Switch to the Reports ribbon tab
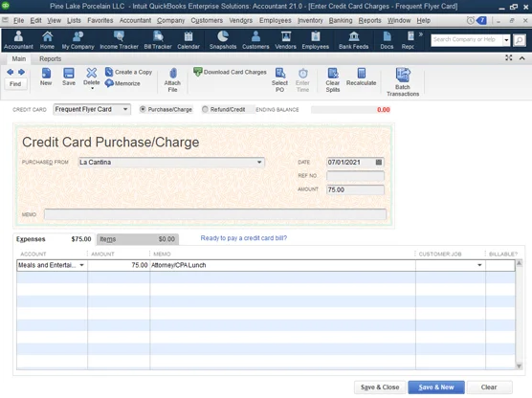The image size is (532, 398). (x=50, y=58)
